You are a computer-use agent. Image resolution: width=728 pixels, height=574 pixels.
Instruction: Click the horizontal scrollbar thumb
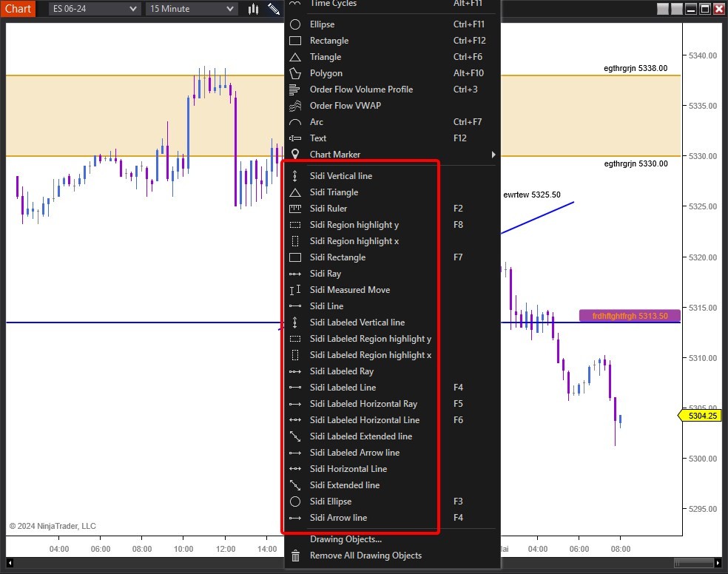coord(694,563)
